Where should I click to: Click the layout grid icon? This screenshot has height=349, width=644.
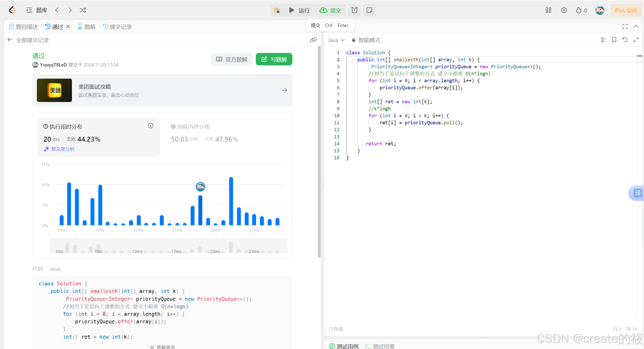click(x=548, y=10)
